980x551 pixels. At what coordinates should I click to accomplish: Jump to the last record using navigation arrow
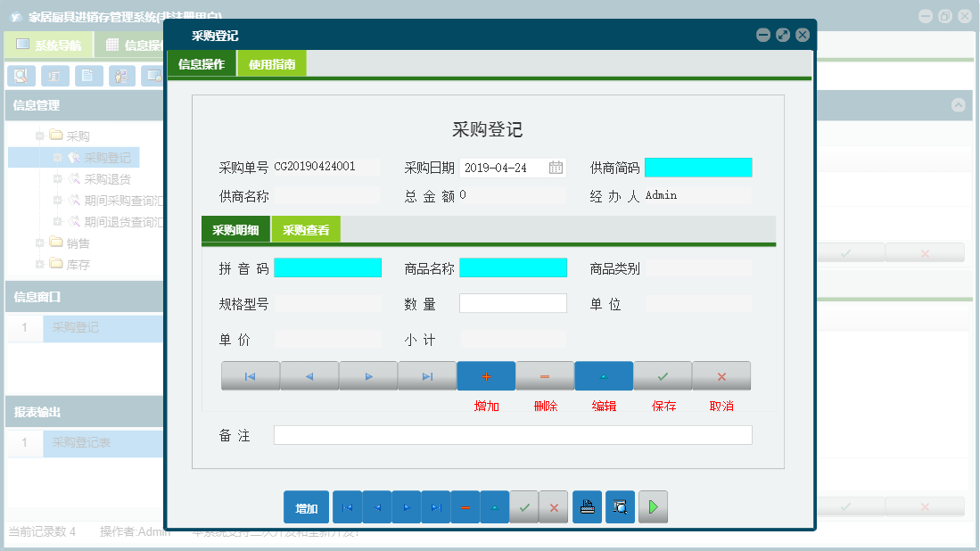426,375
